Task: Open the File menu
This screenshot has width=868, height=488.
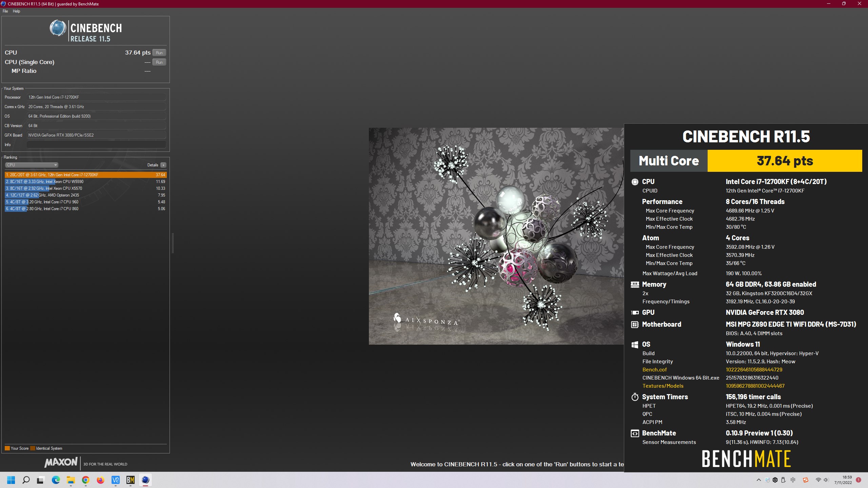Action: 5,11
